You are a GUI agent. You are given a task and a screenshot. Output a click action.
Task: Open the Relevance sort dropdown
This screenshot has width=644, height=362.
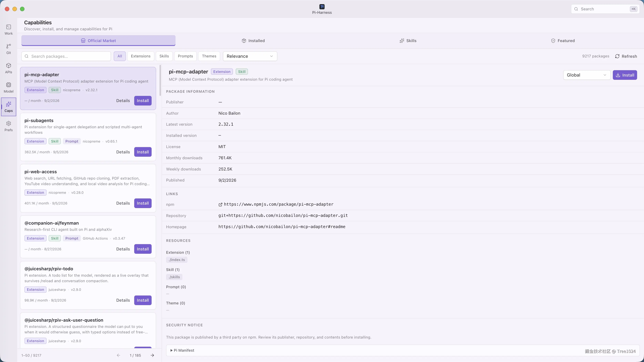pyautogui.click(x=250, y=56)
